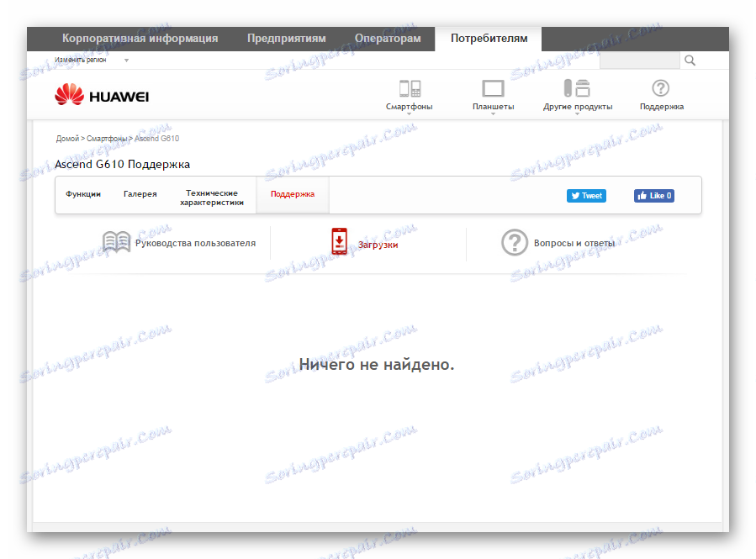
Task: Open the Other products icon
Action: (x=577, y=88)
